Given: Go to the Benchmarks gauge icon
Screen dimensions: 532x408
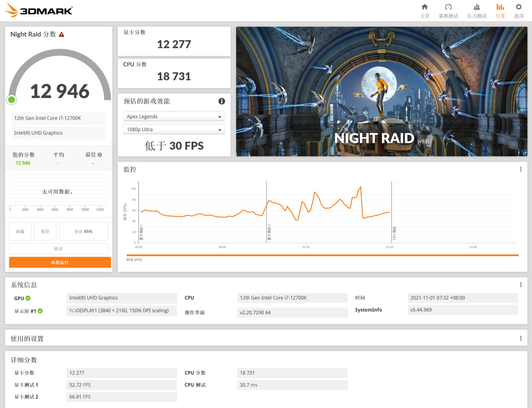Looking at the screenshot, I should pos(448,7).
